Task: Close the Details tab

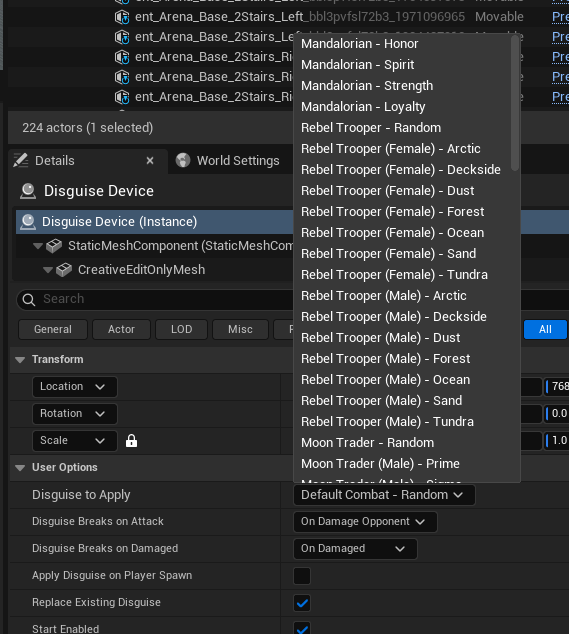Action: point(150,161)
